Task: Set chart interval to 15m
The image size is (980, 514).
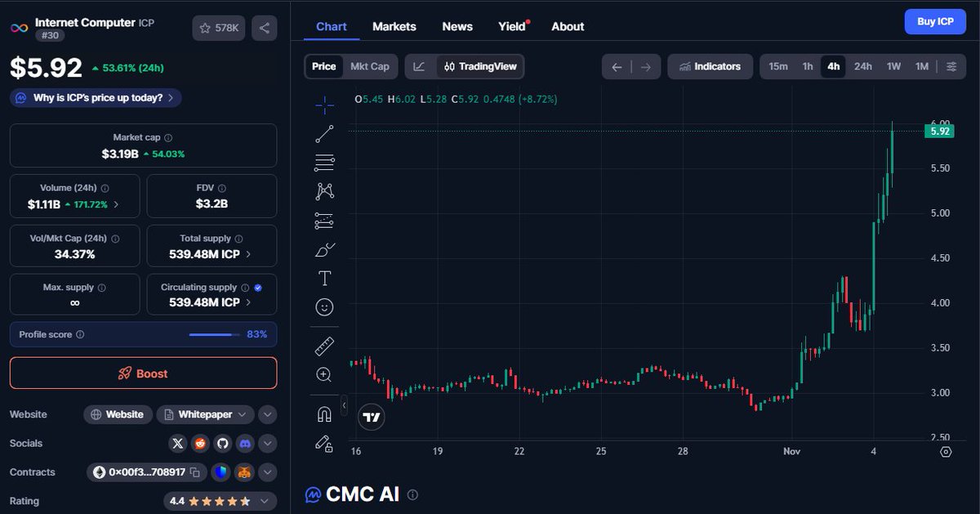Action: (778, 66)
